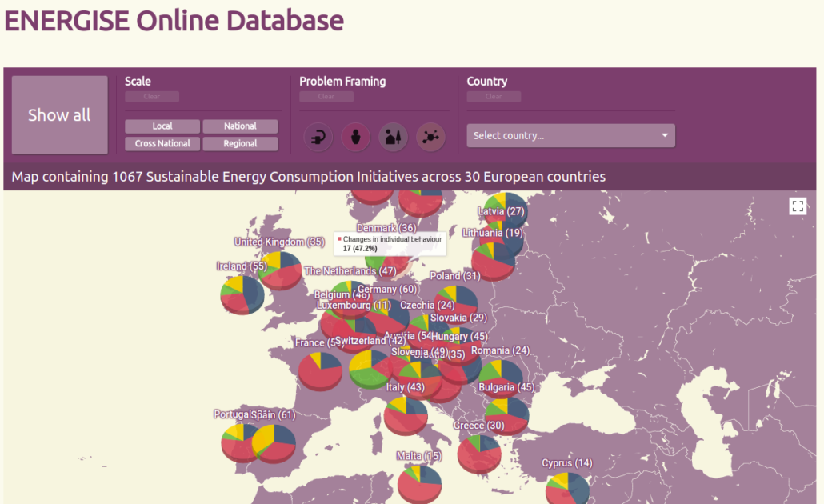Toggle the National scale filter

coord(240,126)
